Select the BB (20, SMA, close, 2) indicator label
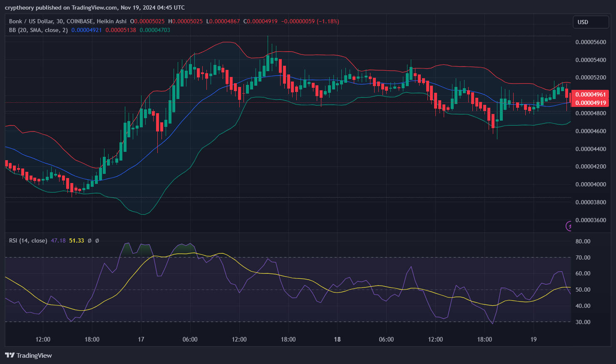616x364 pixels. [x=38, y=30]
